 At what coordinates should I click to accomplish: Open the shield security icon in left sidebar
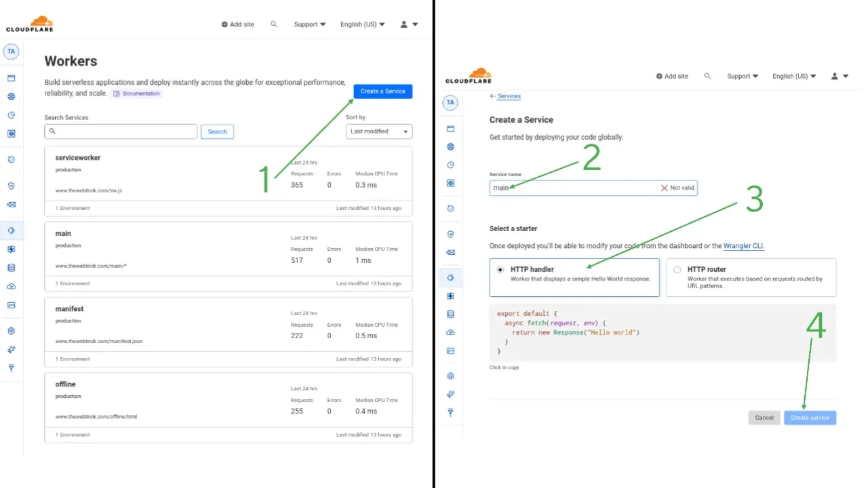point(11,186)
